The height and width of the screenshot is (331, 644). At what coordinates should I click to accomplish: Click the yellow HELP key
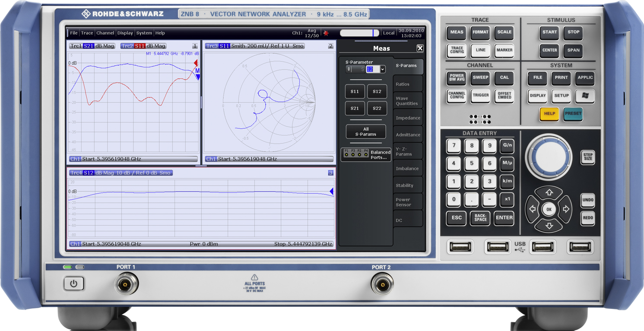(549, 114)
